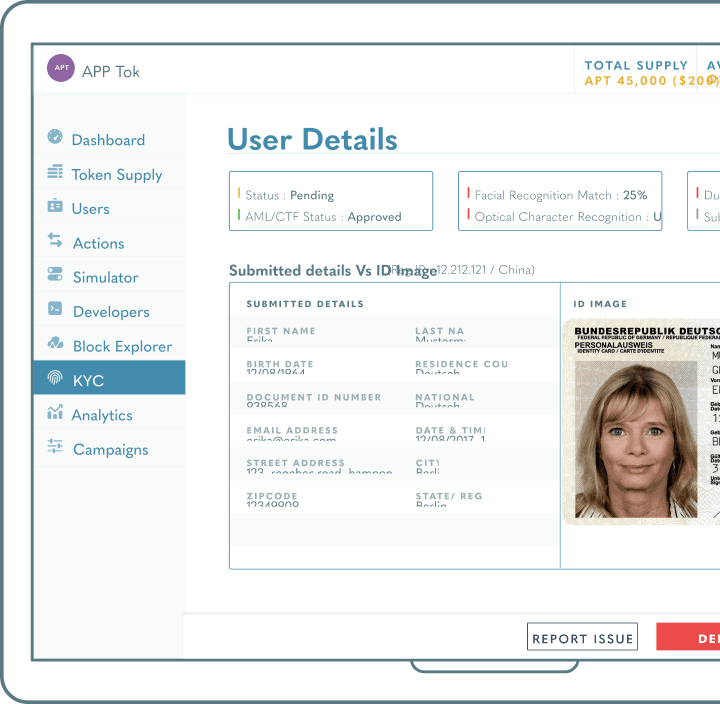Screen dimensions: 720x704
Task: Click the Developers terminal icon
Action: [55, 310]
